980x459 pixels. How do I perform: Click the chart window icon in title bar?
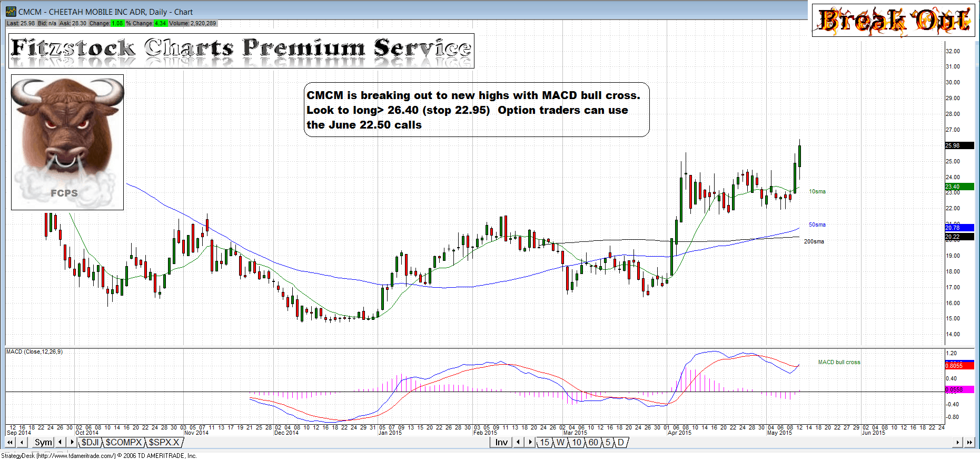coord(11,12)
